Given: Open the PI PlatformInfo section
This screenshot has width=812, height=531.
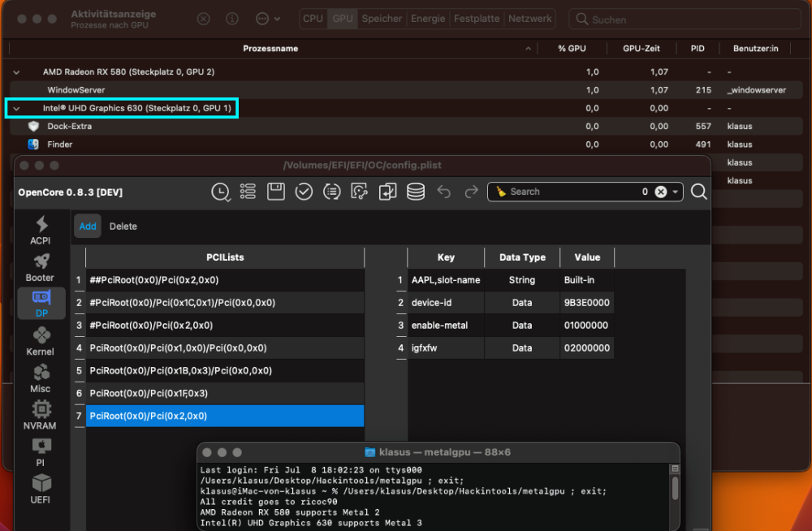Looking at the screenshot, I should pos(41,453).
